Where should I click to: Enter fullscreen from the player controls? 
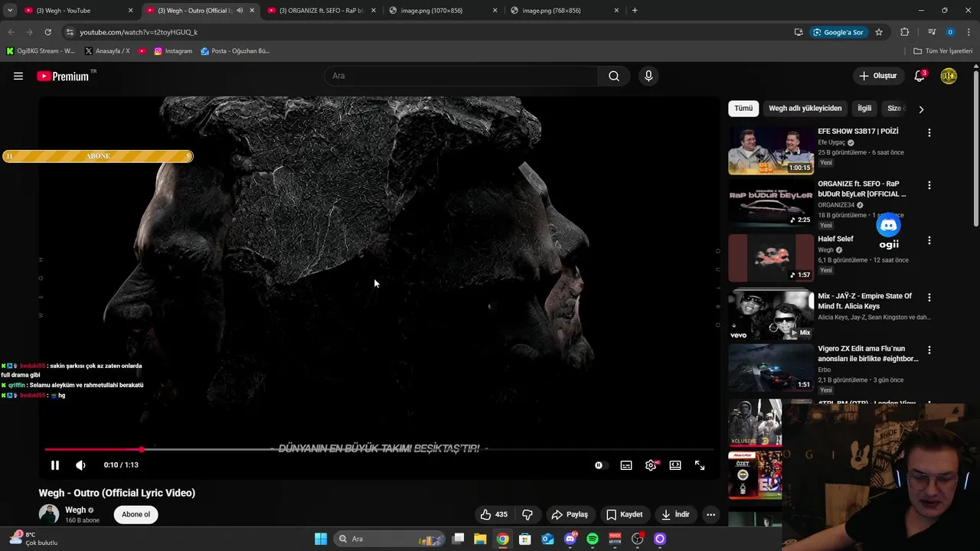pos(700,465)
